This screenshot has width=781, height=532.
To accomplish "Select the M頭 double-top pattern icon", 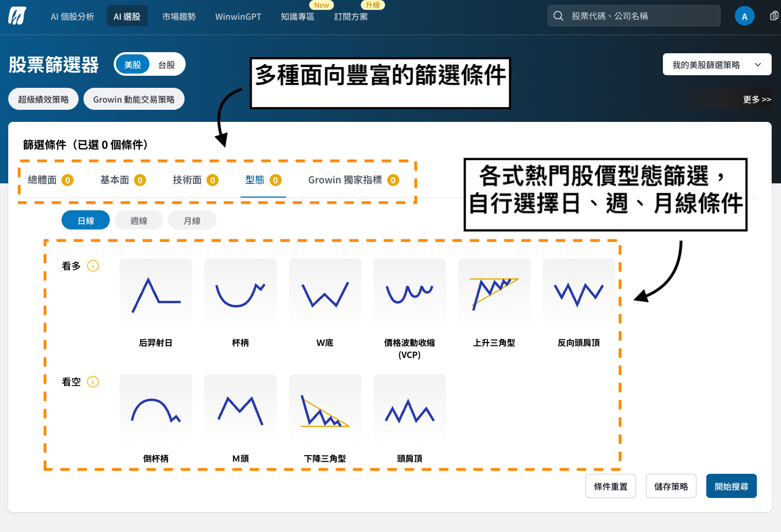I will (x=241, y=410).
